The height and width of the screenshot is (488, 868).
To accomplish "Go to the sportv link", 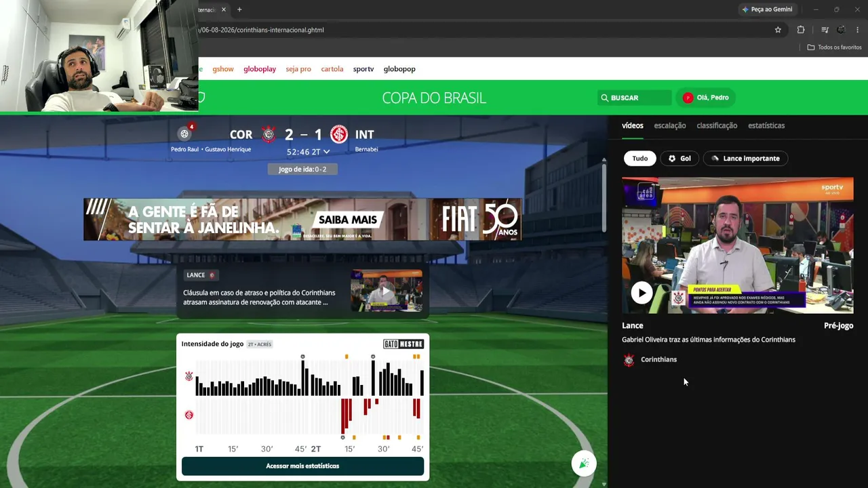I will coord(363,69).
